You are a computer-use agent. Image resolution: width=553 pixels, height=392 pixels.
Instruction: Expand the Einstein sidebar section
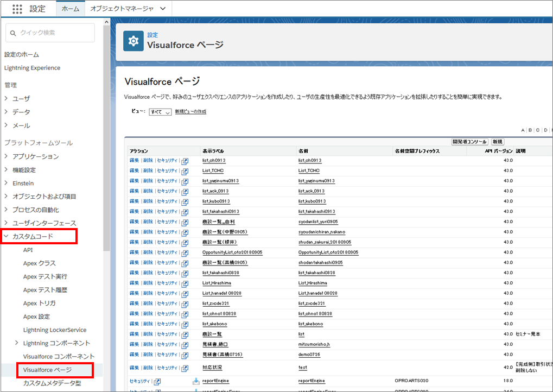7,183
